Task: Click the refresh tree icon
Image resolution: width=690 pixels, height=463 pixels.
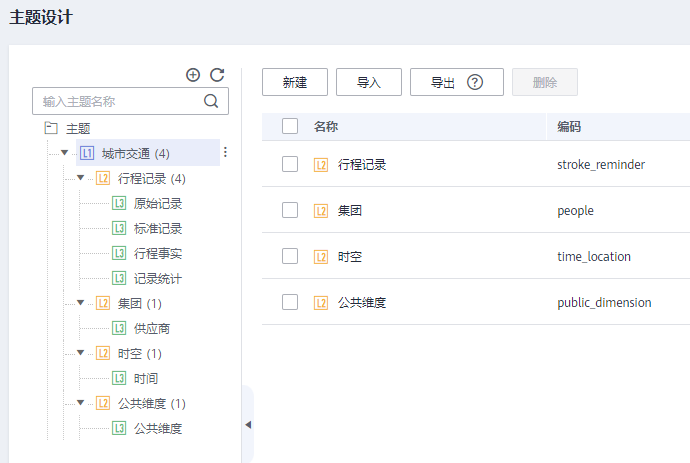Action: pyautogui.click(x=217, y=75)
